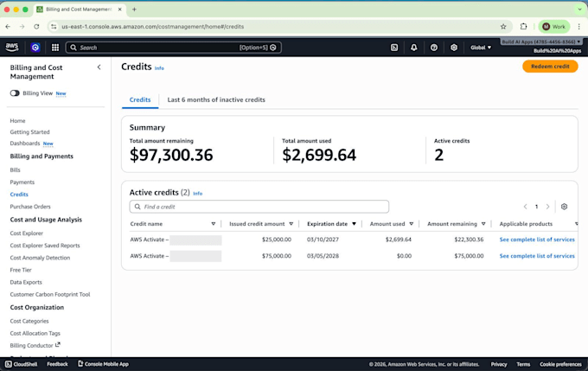The width and height of the screenshot is (588, 371).
Task: Open Cost Explorer Saved Reports
Action: pyautogui.click(x=45, y=246)
